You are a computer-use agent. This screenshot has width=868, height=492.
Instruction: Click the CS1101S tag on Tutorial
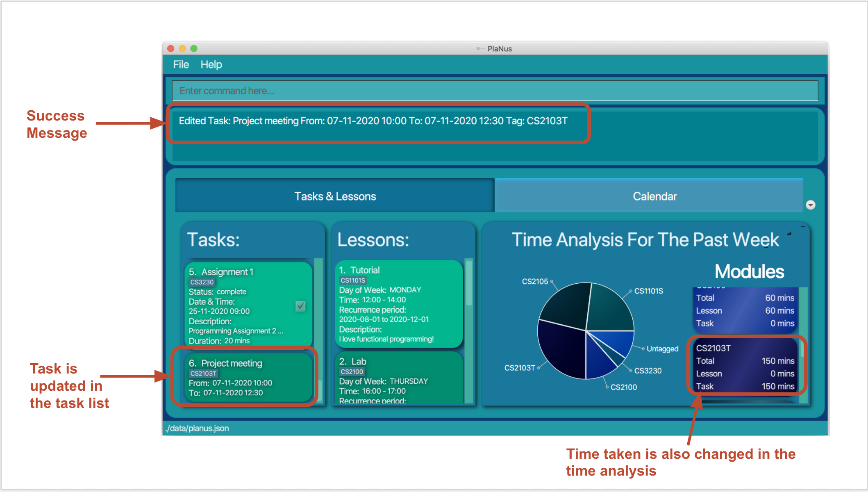[353, 280]
